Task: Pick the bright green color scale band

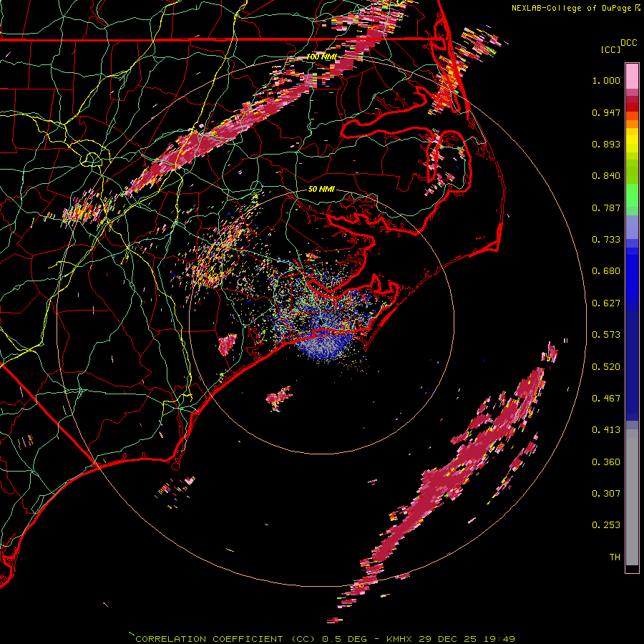Action: pyautogui.click(x=632, y=195)
